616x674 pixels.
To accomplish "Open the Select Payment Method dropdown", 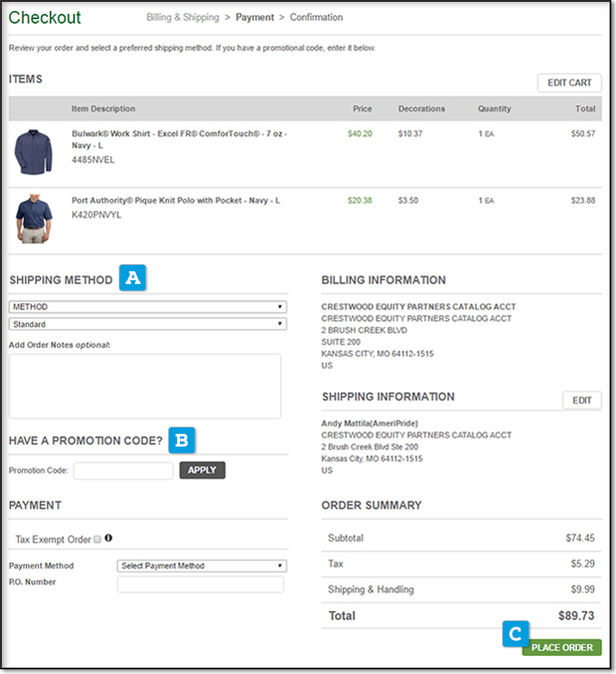I will click(x=202, y=565).
